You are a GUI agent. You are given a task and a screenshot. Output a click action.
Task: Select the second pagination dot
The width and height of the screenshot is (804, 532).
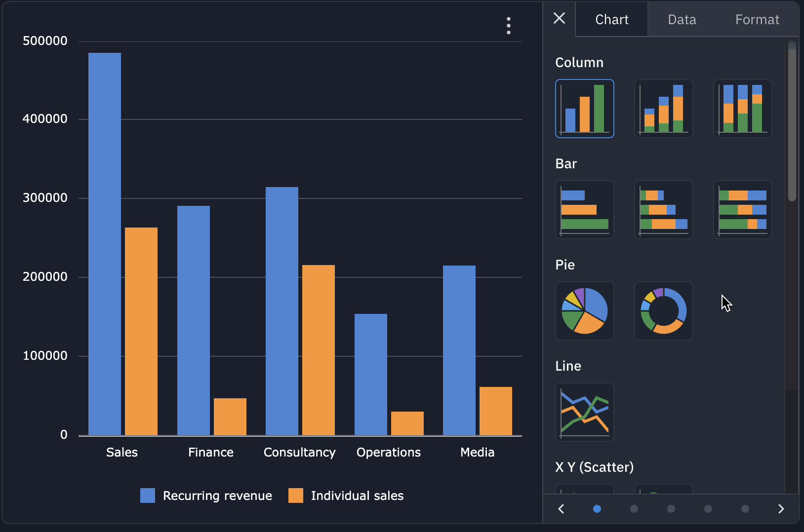pyautogui.click(x=634, y=508)
